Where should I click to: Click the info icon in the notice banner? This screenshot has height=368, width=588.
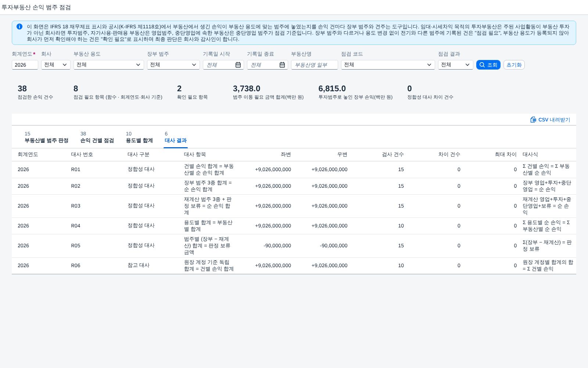(19, 26)
